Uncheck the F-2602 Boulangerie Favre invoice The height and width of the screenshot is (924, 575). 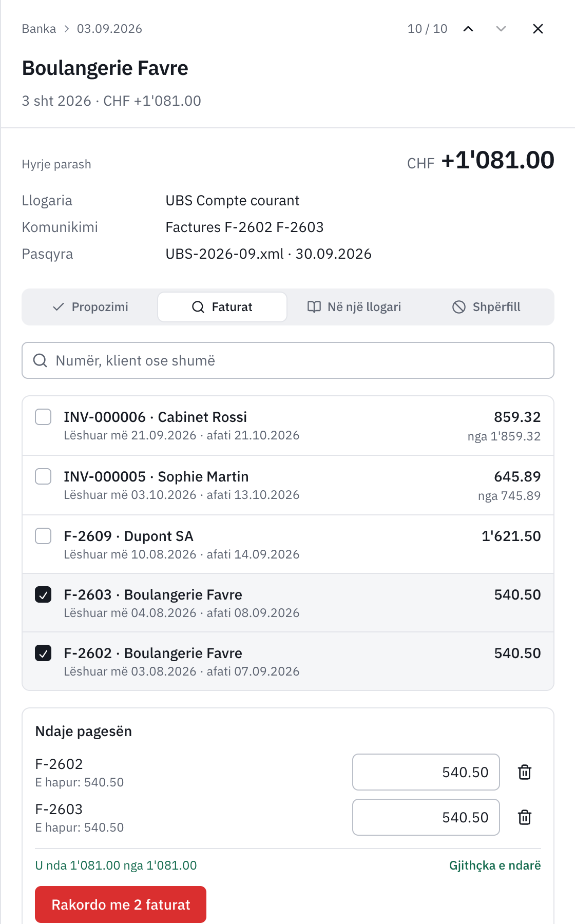43,653
